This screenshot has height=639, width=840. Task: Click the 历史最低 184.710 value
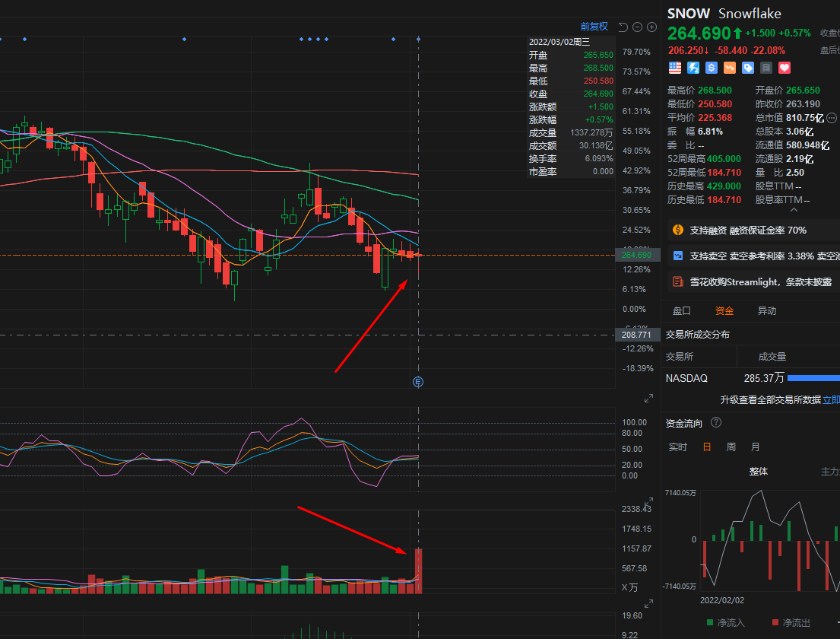pyautogui.click(x=724, y=200)
